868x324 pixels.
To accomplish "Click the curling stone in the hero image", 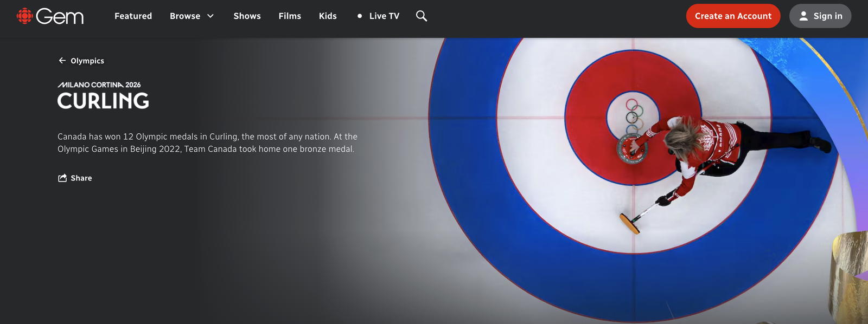I will point(632,150).
